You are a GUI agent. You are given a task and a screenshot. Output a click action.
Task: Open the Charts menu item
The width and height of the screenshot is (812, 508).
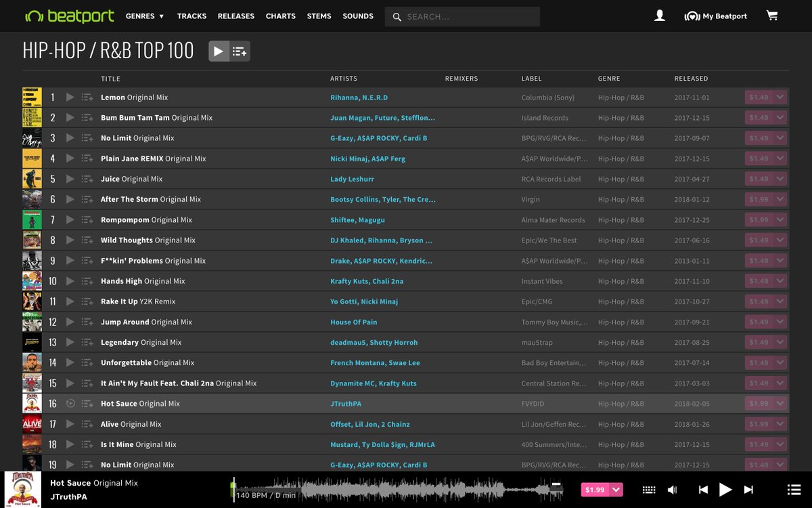click(280, 16)
